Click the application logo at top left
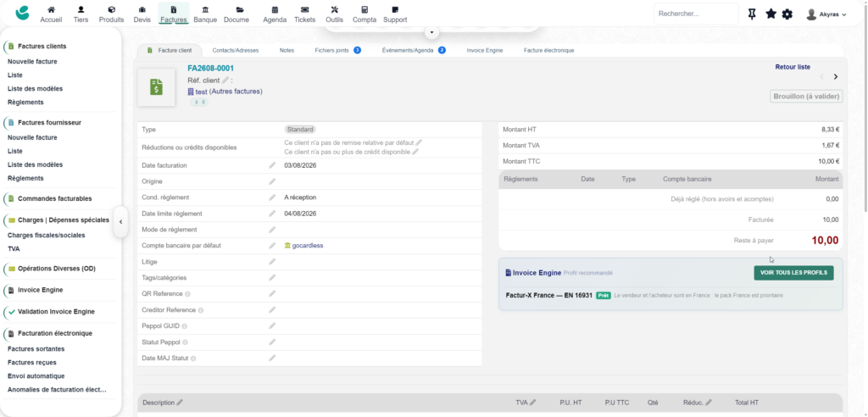Screen dimensions: 868x417 pos(23,12)
